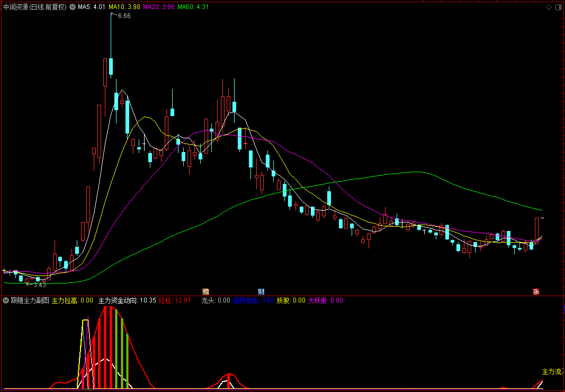Viewport: 565px width, 392px height.
Task: Select the MA20: 3.96 moving average label
Action: pos(158,7)
